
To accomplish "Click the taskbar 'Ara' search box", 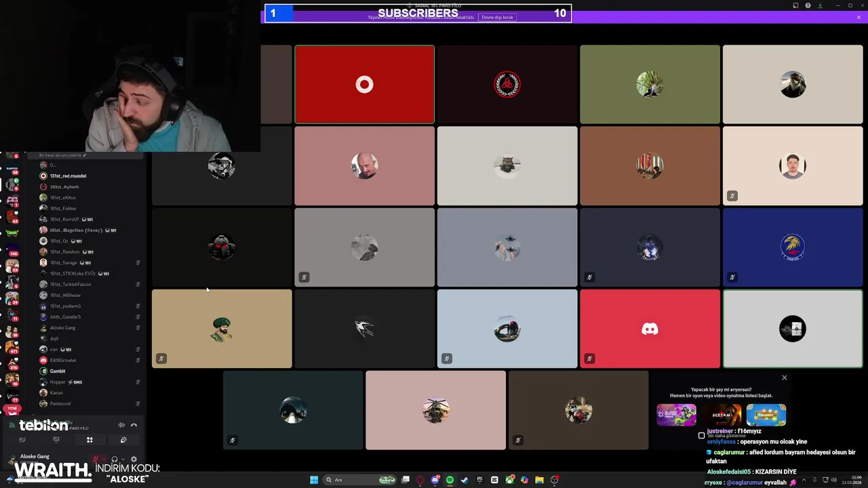I will (360, 480).
